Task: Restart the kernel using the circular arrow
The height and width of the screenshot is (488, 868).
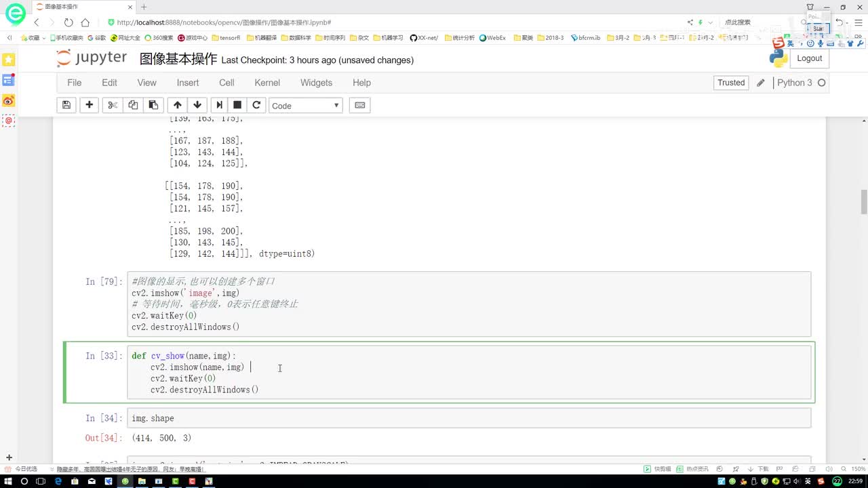Action: pyautogui.click(x=256, y=105)
